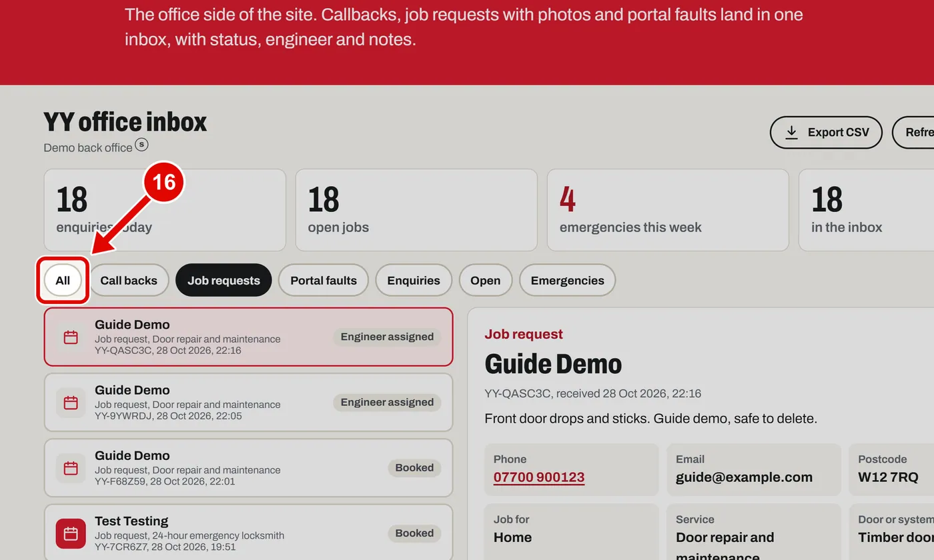Show all inbox items with All filter
Image resolution: width=934 pixels, height=560 pixels.
click(63, 281)
